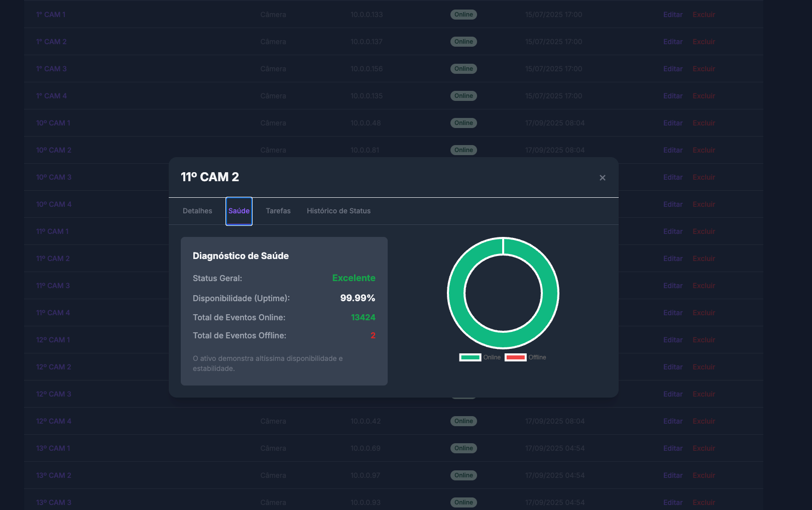Click the Offline legend color swatch
812x510 pixels.
tap(516, 357)
